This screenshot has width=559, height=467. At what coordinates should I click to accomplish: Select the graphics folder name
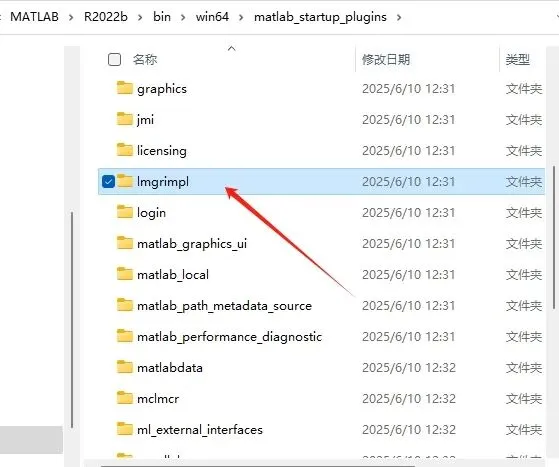tap(162, 89)
